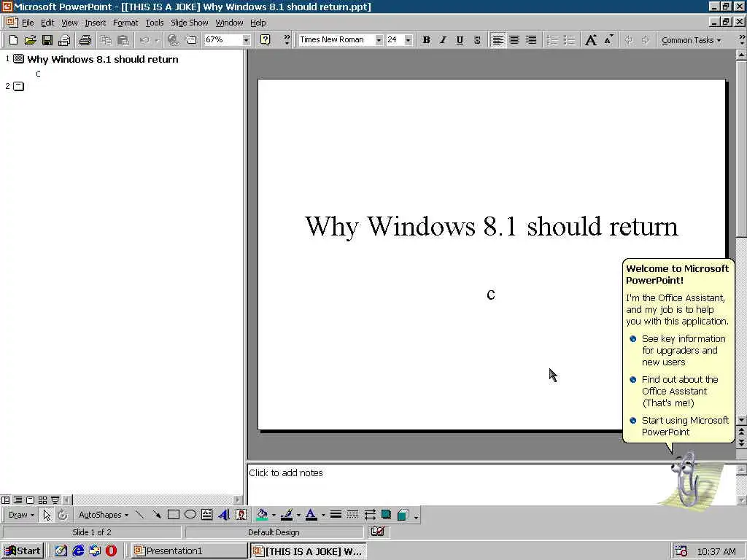The image size is (747, 560).
Task: Select the Text Box tool
Action: (206, 515)
